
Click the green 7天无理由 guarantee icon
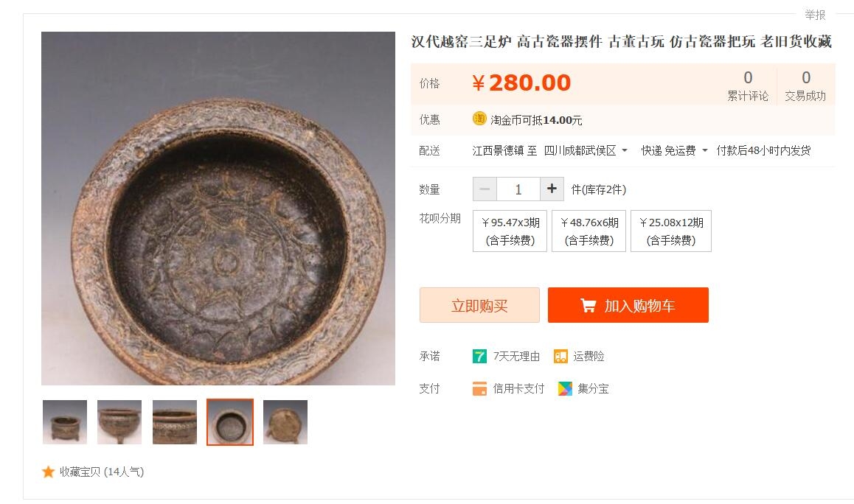point(479,356)
